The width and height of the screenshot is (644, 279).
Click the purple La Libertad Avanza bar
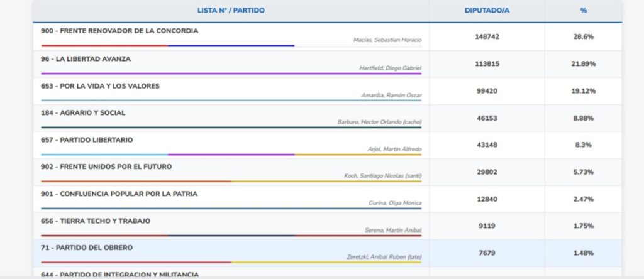click(x=231, y=74)
